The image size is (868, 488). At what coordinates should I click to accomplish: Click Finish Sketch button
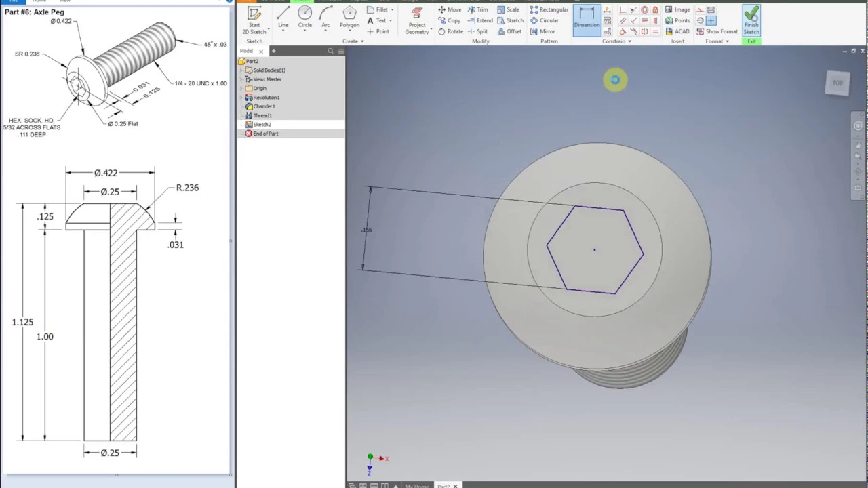pos(751,20)
